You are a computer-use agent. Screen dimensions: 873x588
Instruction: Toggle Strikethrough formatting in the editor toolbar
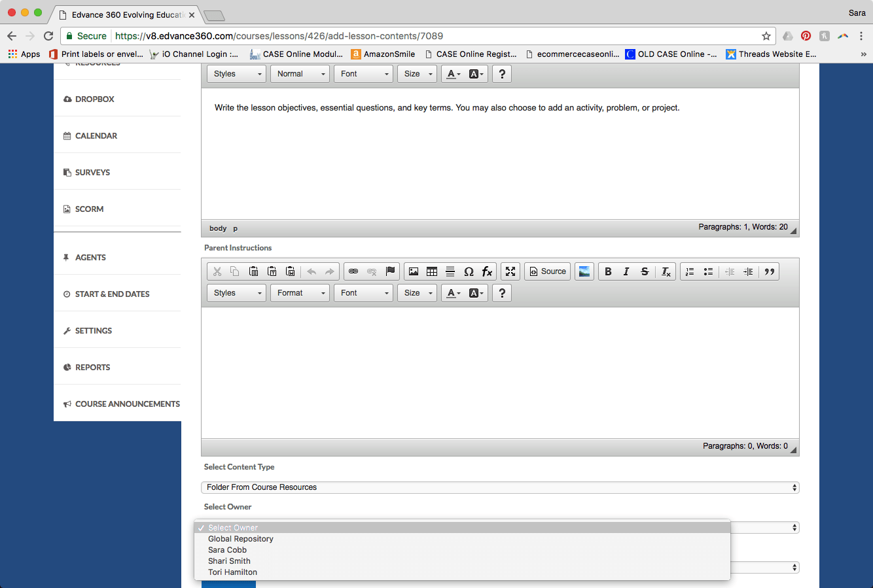click(645, 271)
